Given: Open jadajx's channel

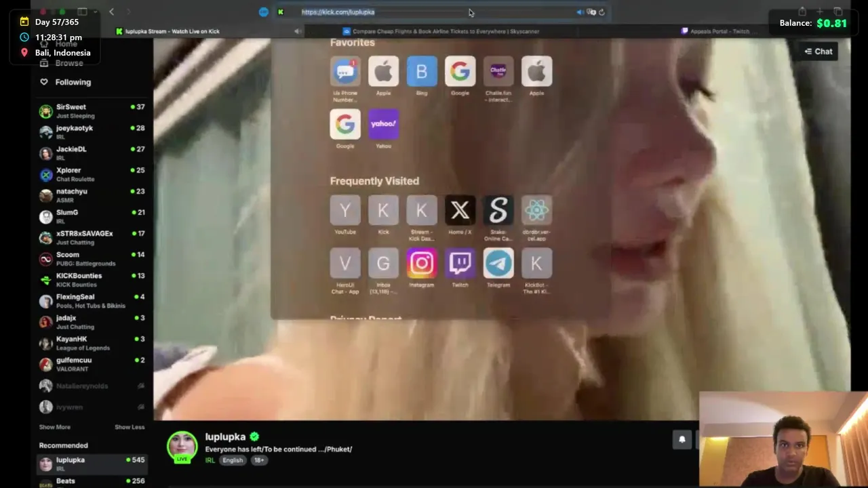Looking at the screenshot, I should coord(92,321).
